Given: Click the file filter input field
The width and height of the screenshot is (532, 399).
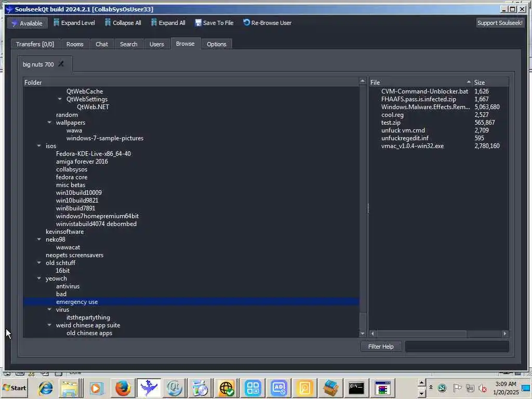Looking at the screenshot, I should point(457,347).
